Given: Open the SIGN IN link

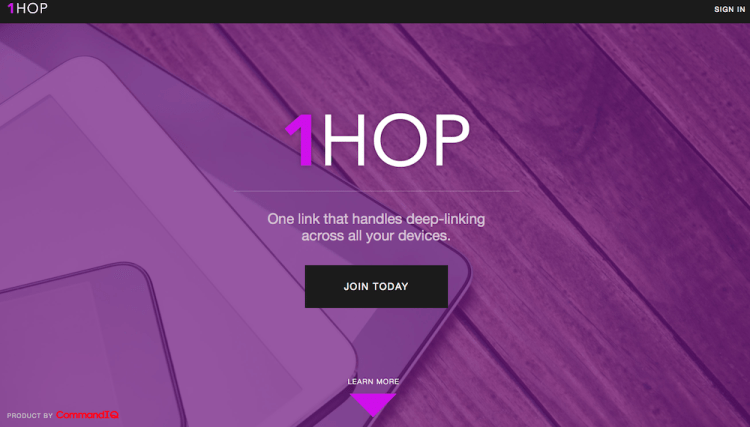Looking at the screenshot, I should 729,9.
